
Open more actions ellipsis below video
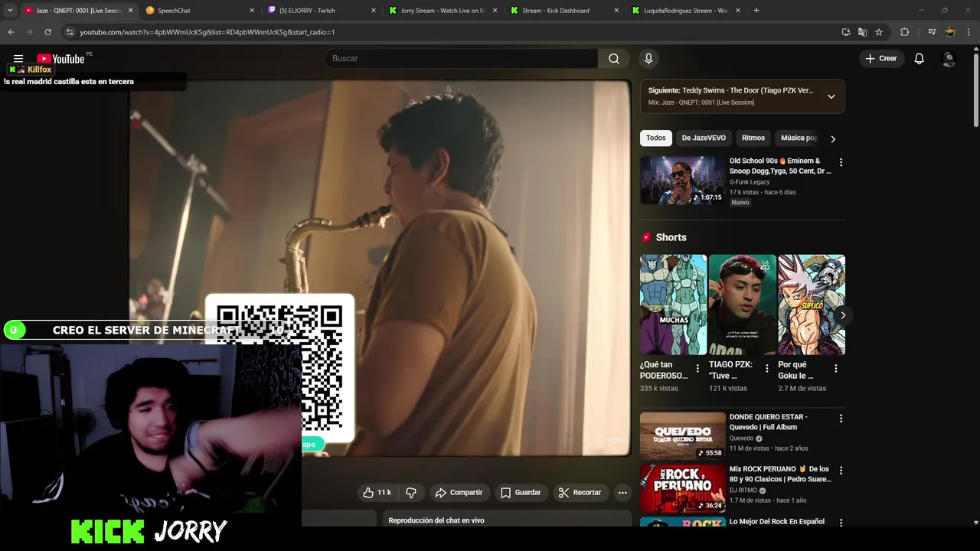[x=622, y=493]
